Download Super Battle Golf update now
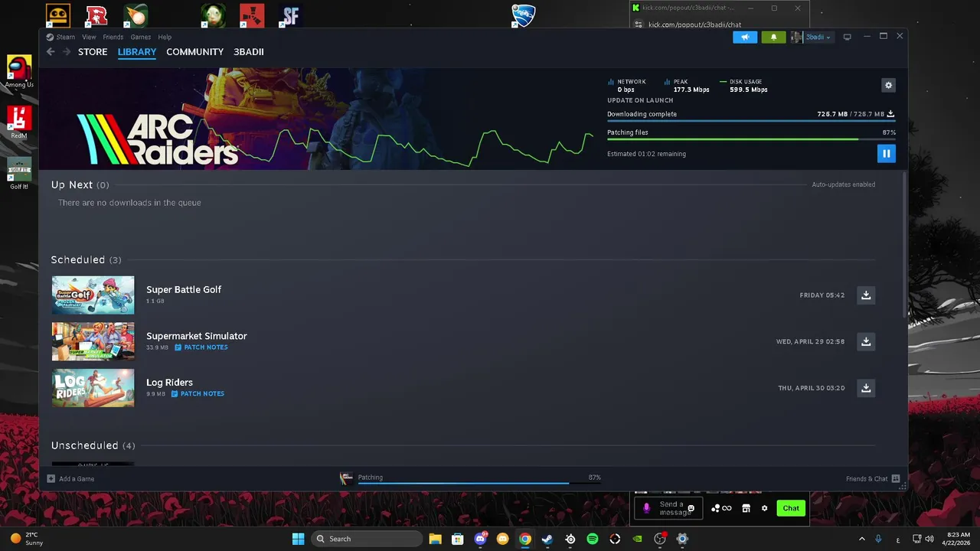 coord(866,295)
